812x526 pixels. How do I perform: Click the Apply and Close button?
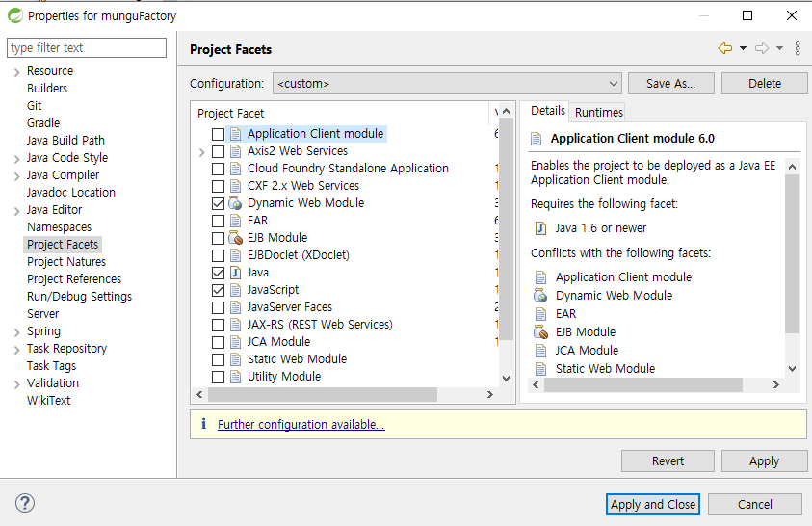coord(652,504)
